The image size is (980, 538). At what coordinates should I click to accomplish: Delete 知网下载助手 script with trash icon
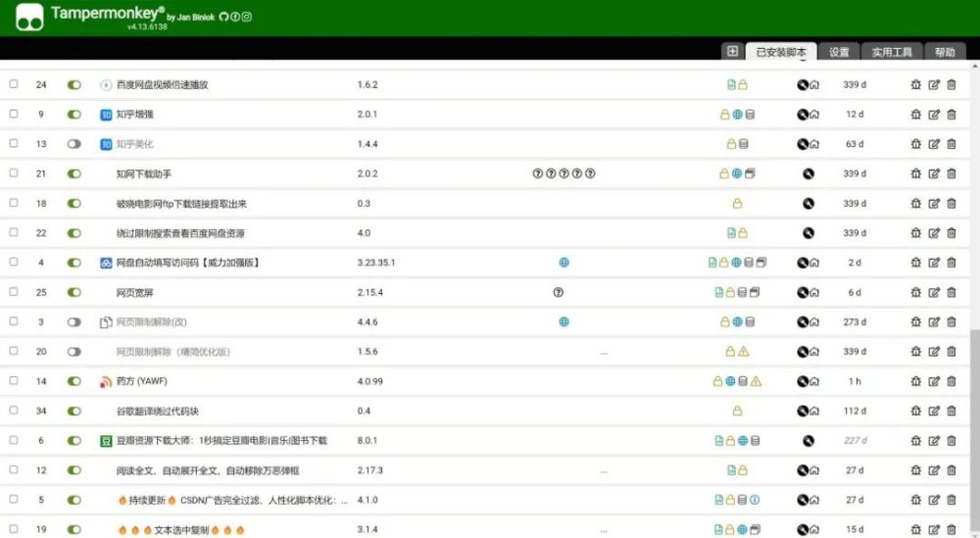[952, 173]
